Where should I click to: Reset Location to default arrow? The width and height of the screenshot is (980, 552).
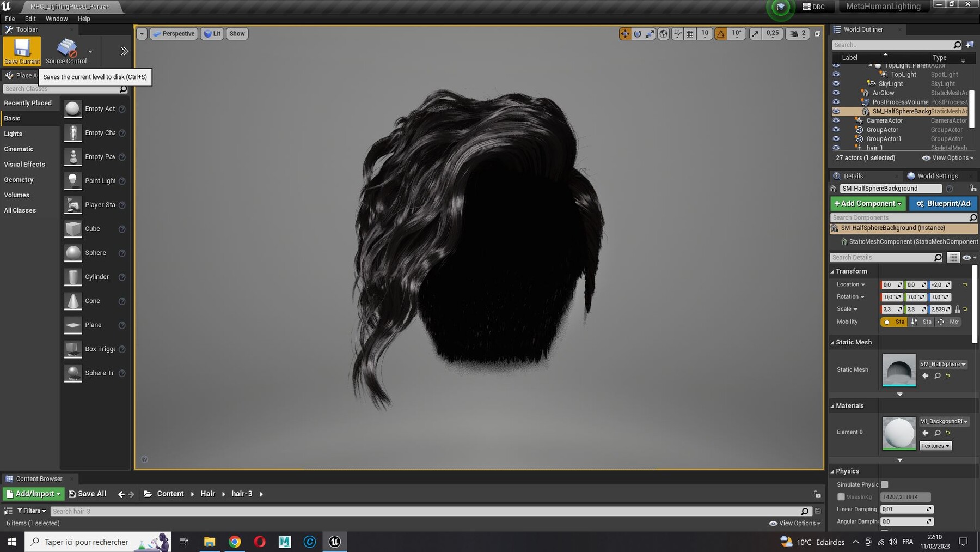click(965, 284)
